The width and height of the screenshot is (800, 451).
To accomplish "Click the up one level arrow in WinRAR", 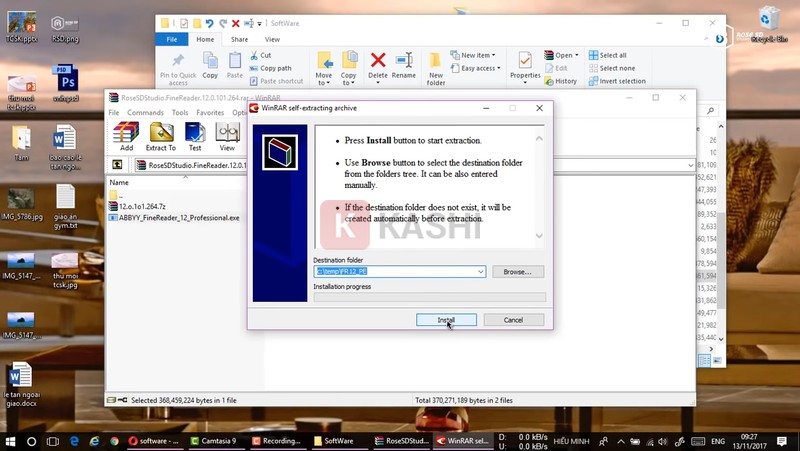I will point(117,164).
